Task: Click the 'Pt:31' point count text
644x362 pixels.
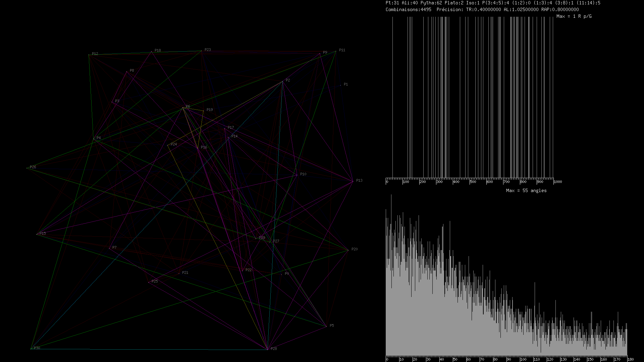Action: (x=392, y=3)
